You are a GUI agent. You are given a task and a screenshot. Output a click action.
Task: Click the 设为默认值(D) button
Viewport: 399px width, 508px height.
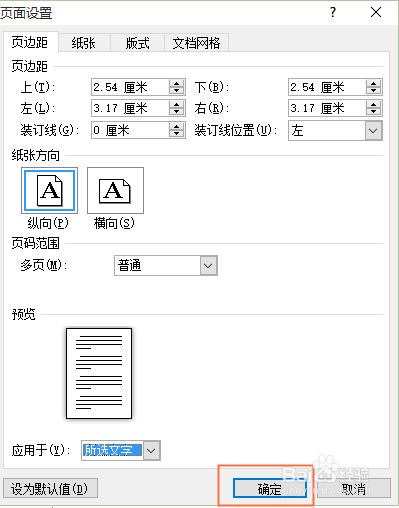coord(50,489)
